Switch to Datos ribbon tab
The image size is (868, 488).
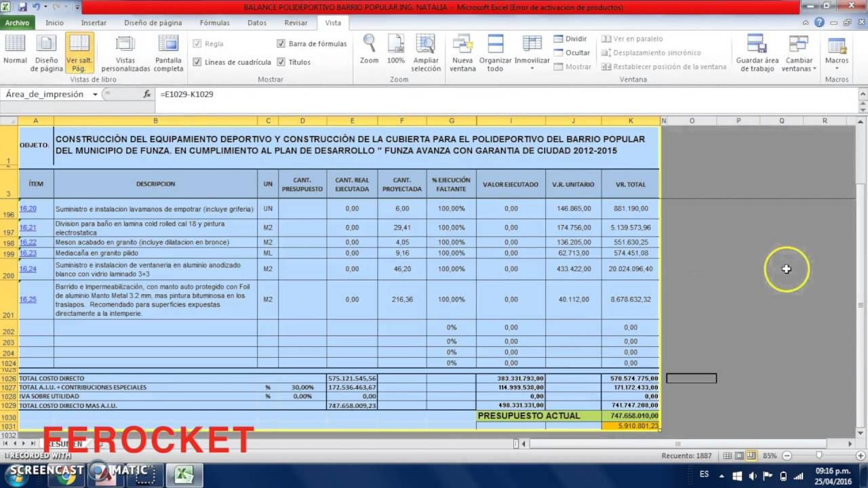(x=257, y=22)
